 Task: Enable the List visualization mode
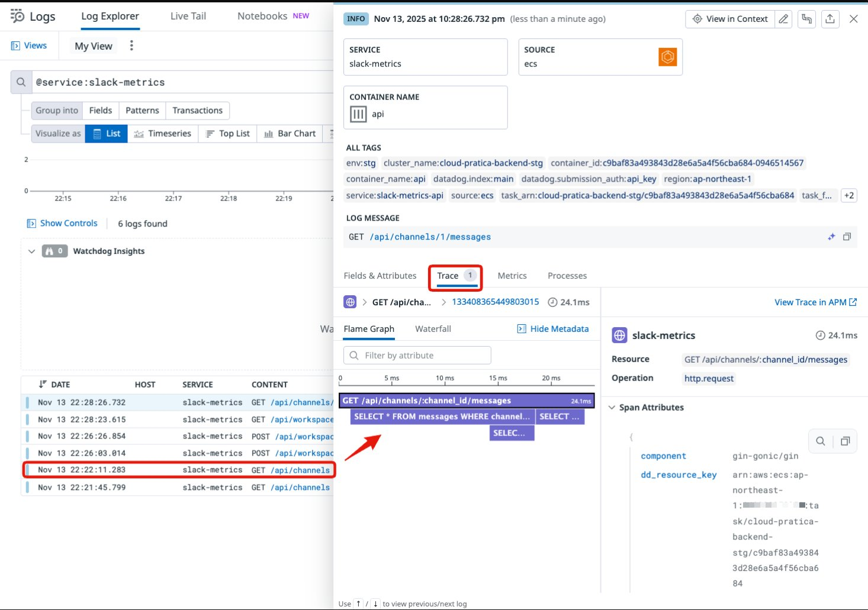[106, 133]
